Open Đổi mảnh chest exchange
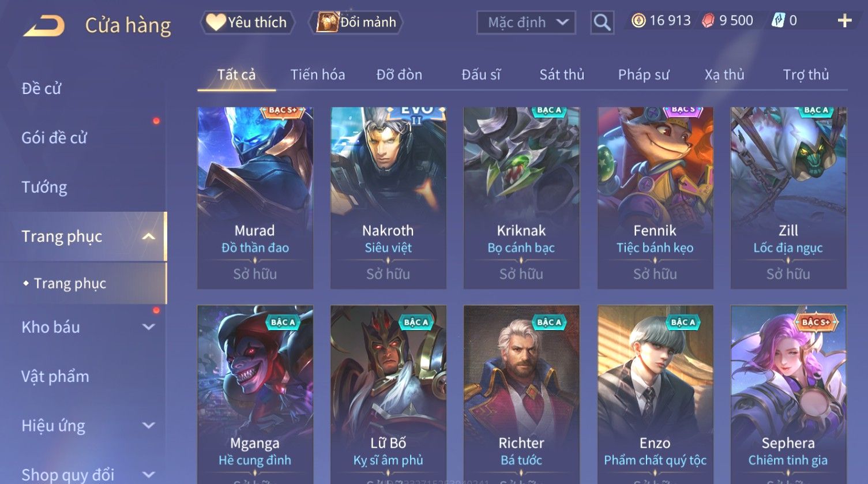This screenshot has height=484, width=868. pos(356,22)
